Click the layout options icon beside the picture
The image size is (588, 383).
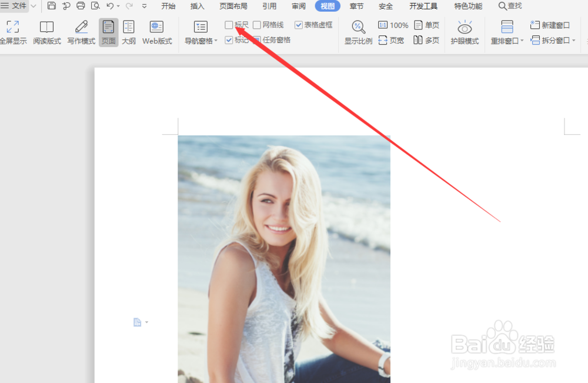pyautogui.click(x=137, y=322)
